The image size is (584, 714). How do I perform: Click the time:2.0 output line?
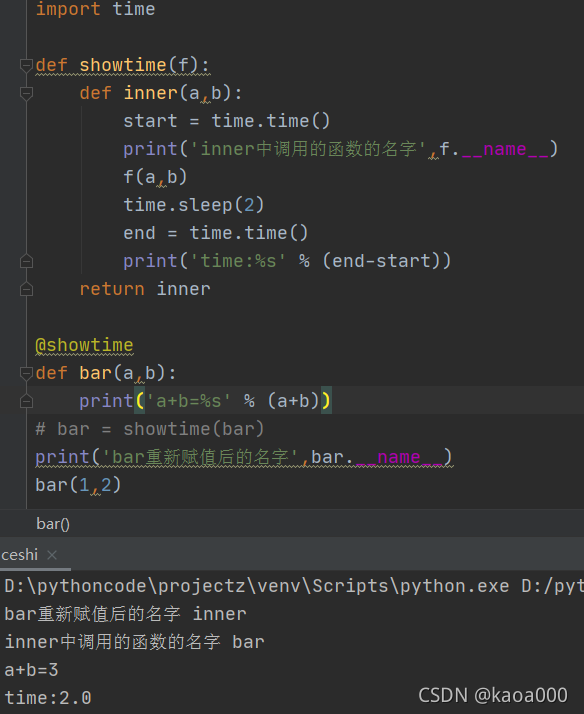click(48, 698)
